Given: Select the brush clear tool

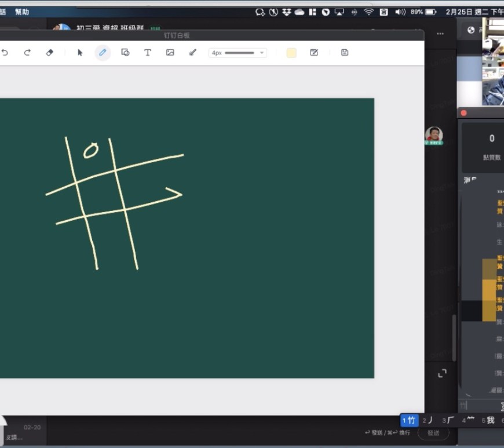Looking at the screenshot, I should [192, 53].
